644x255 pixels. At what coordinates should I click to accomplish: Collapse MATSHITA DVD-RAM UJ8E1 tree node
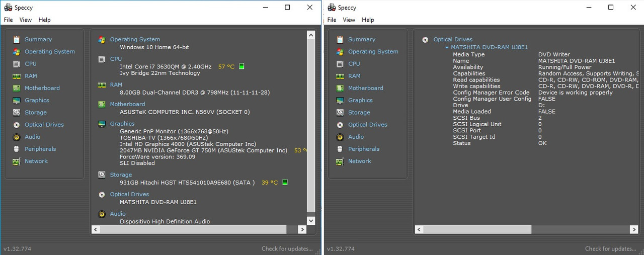[447, 47]
